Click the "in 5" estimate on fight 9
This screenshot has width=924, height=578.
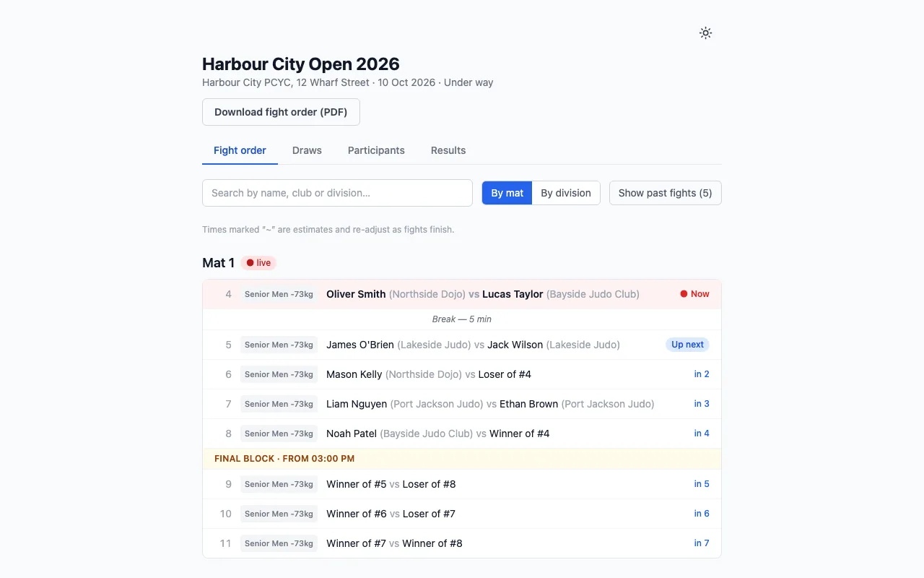click(702, 484)
